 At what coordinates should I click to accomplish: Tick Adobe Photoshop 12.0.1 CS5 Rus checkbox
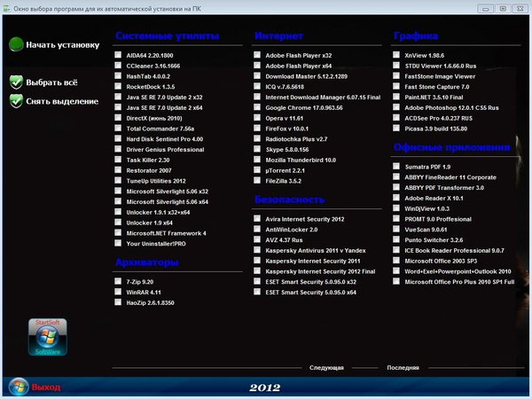click(x=396, y=107)
